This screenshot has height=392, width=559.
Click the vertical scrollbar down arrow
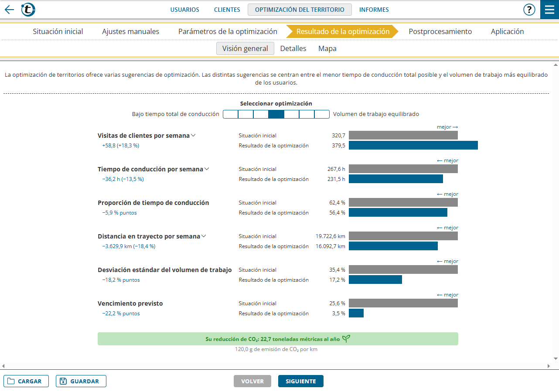pos(555,358)
